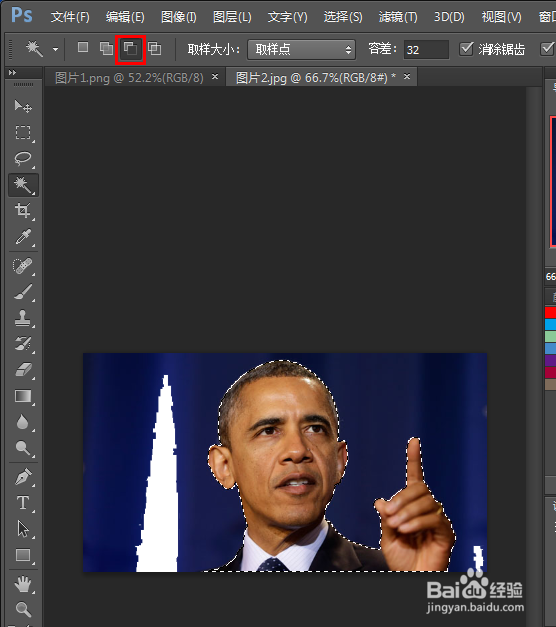Select the Brush tool
The height and width of the screenshot is (627, 556).
click(23, 292)
